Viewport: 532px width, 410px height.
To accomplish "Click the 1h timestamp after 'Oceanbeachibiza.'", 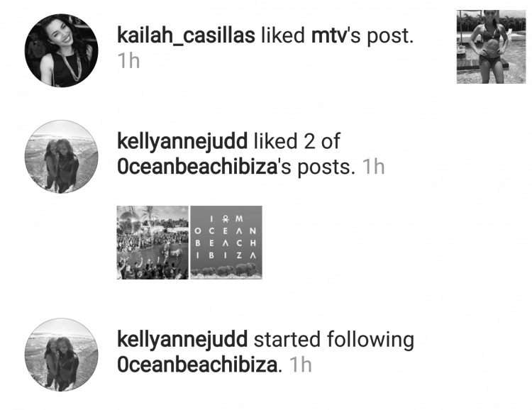I will [x=300, y=365].
